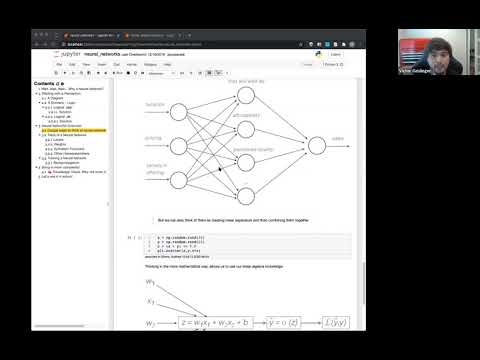Screen dimensions: 480x360
Task: Open the command palette keyboard icon
Action: pyautogui.click(x=182, y=73)
